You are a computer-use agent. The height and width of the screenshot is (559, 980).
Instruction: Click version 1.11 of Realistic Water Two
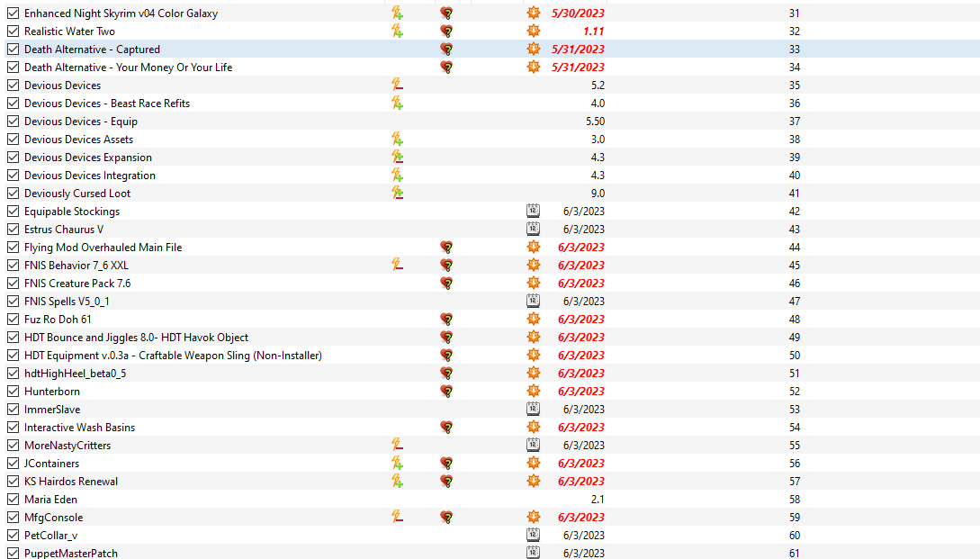tap(593, 32)
